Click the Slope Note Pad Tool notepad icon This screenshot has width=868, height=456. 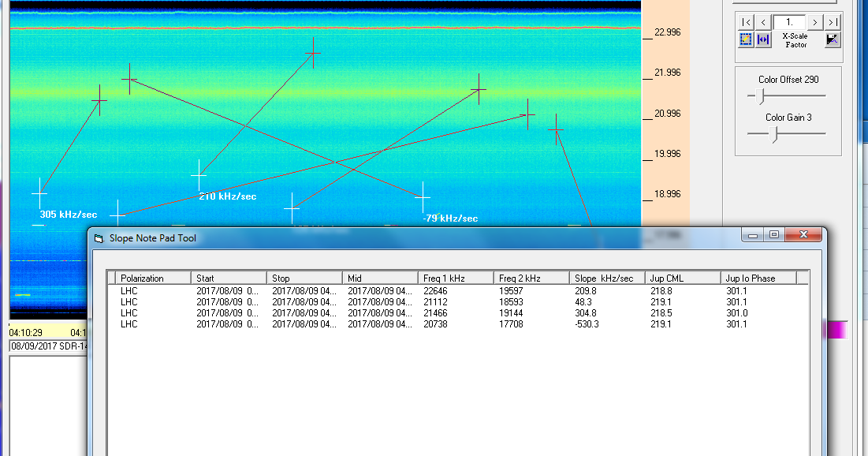point(98,237)
